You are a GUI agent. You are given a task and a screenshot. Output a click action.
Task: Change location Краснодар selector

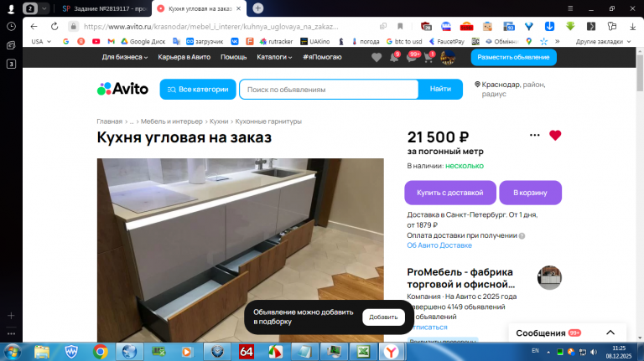[510, 89]
